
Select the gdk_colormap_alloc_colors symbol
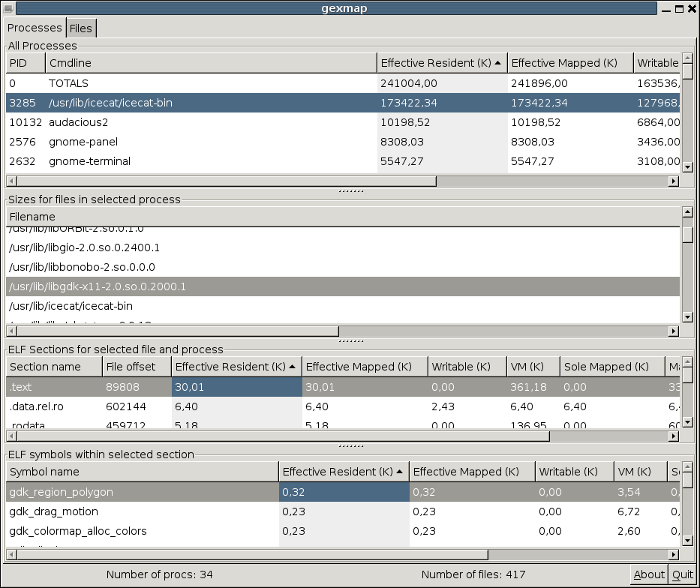pos(343,531)
